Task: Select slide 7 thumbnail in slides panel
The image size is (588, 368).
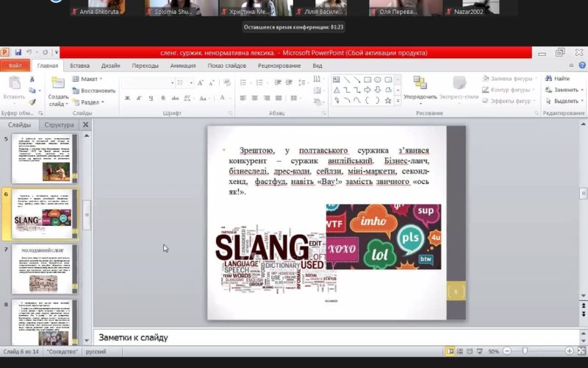Action: coord(44,269)
